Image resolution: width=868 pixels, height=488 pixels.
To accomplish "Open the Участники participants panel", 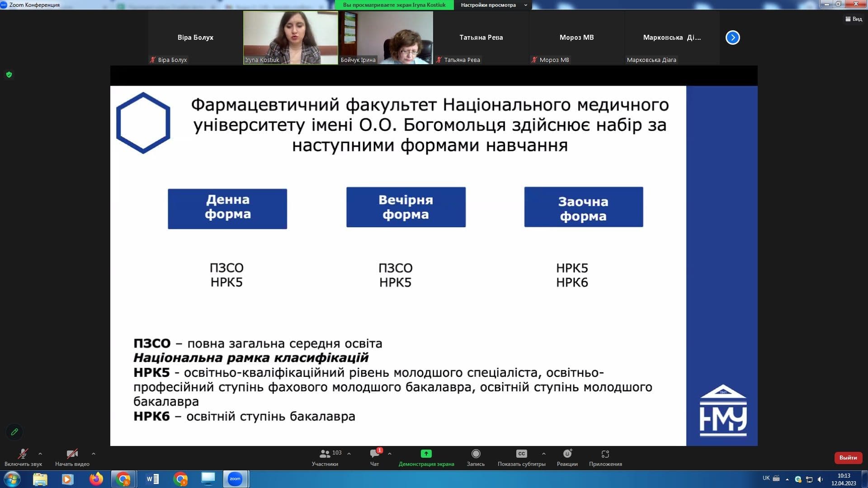I will tap(325, 458).
